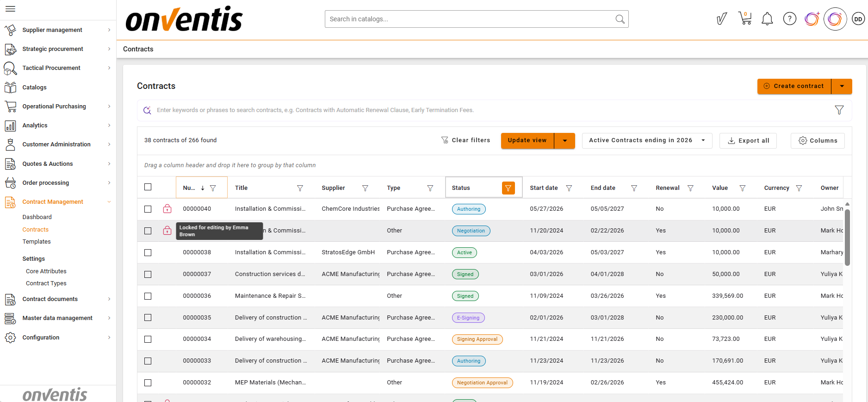The image size is (868, 402).
Task: Open Contracts submenu item
Action: click(36, 230)
